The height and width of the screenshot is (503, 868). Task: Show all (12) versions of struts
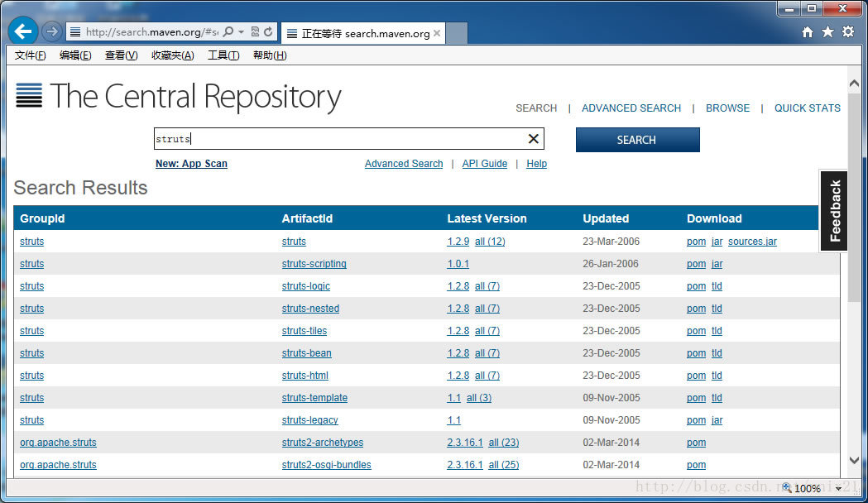click(490, 242)
